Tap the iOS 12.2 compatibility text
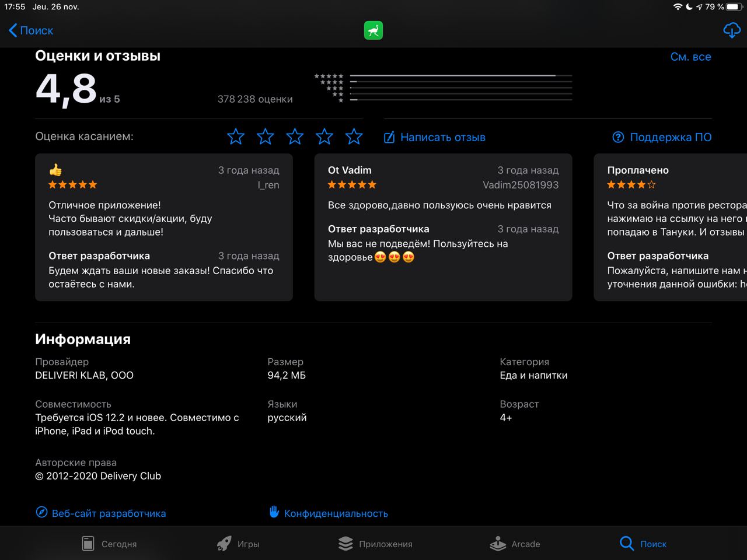Screen dimensions: 747x560 (x=137, y=424)
